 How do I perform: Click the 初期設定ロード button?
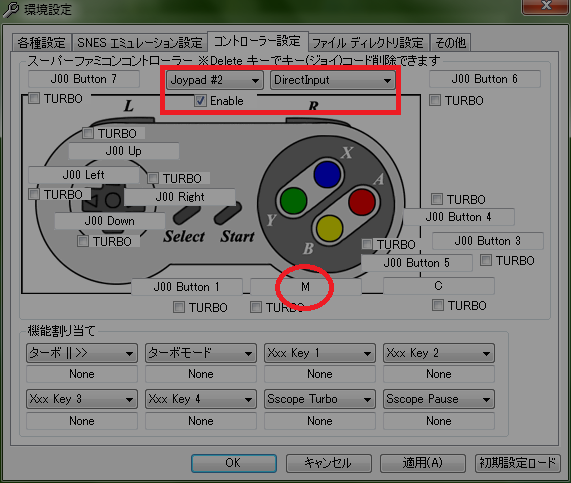(517, 463)
